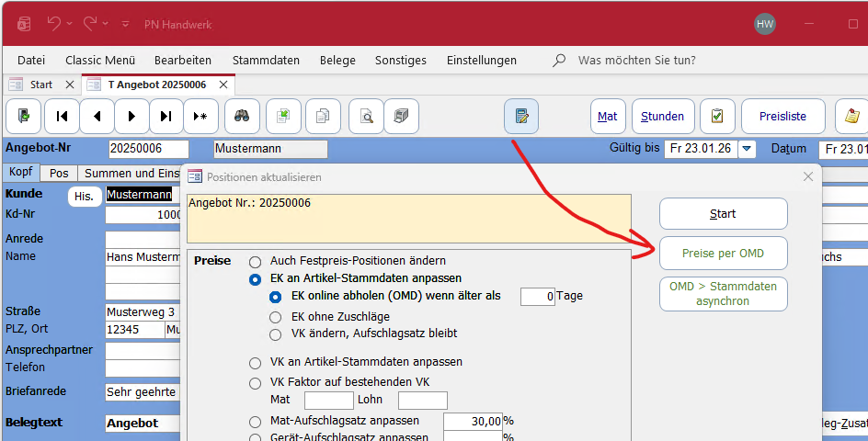Switch to the Pos tab
The image size is (868, 441).
click(x=59, y=173)
